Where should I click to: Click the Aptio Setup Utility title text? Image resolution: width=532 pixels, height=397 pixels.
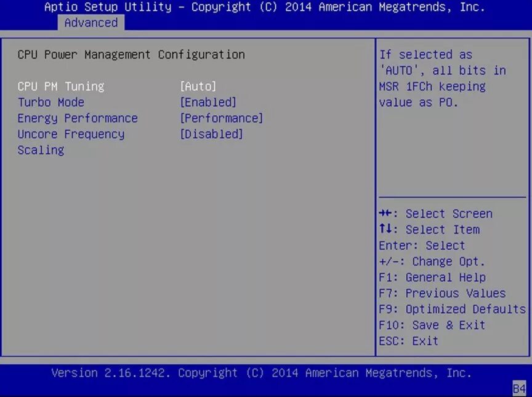265,7
